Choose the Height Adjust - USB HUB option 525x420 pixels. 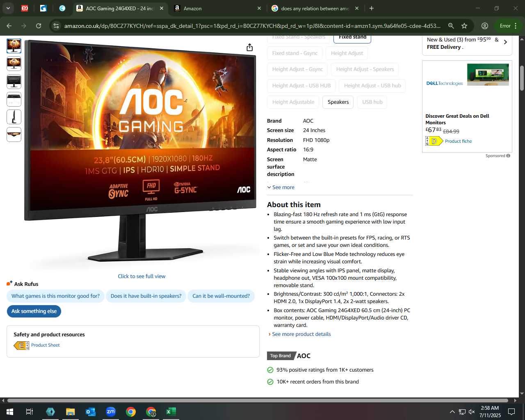301,86
